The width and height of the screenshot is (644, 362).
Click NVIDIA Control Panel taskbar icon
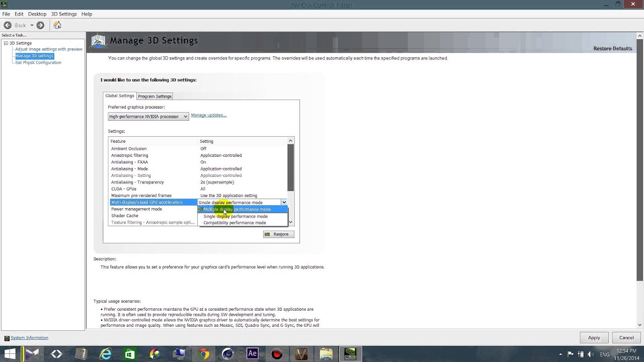[x=350, y=354]
